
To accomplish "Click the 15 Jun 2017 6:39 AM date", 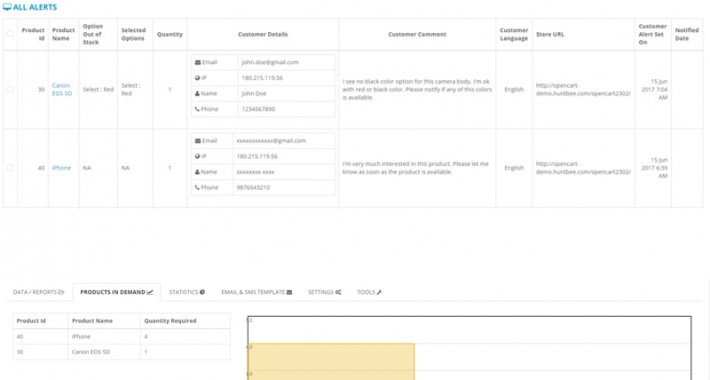I will pos(655,168).
